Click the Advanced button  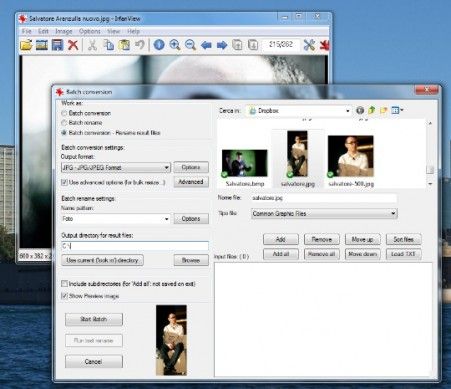[191, 182]
